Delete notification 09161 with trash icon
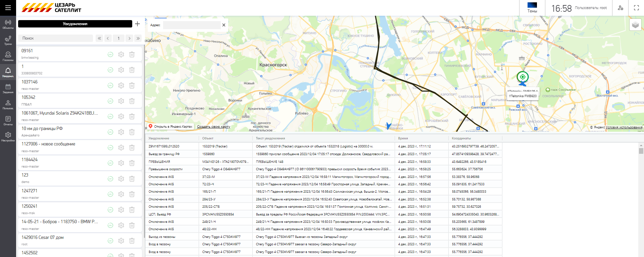This screenshot has width=644, height=257. [132, 54]
